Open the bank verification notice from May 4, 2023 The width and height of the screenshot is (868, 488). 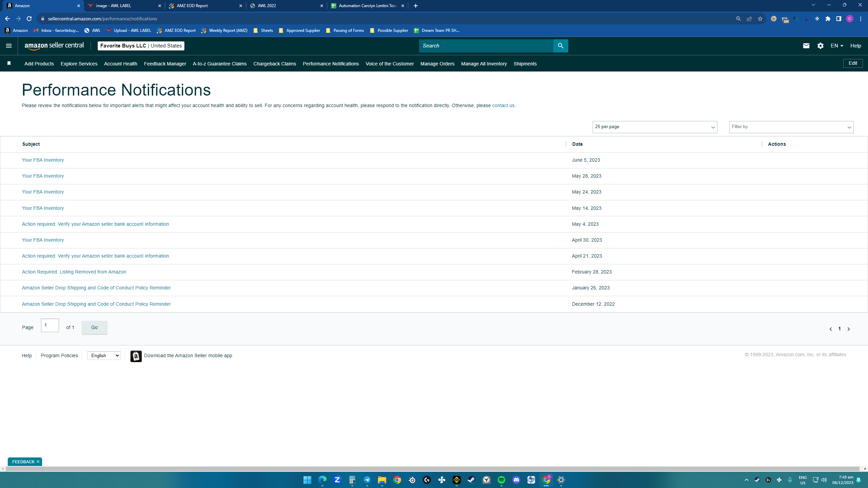[x=95, y=224]
